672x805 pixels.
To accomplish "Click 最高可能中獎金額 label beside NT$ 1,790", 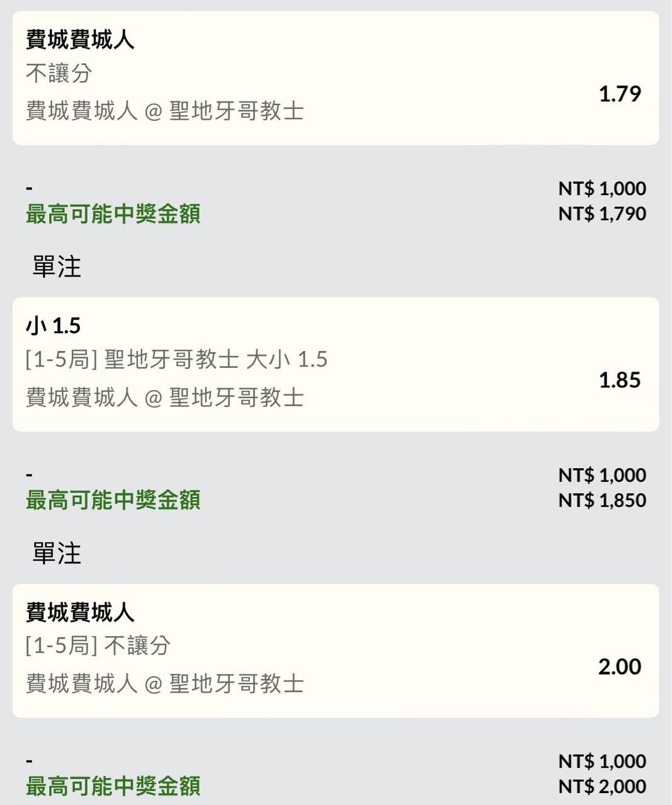I will pyautogui.click(x=113, y=214).
